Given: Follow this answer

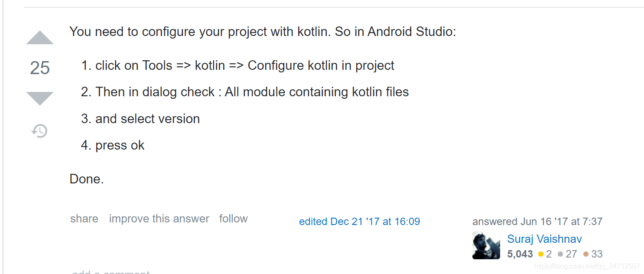Looking at the screenshot, I should click(x=233, y=219).
